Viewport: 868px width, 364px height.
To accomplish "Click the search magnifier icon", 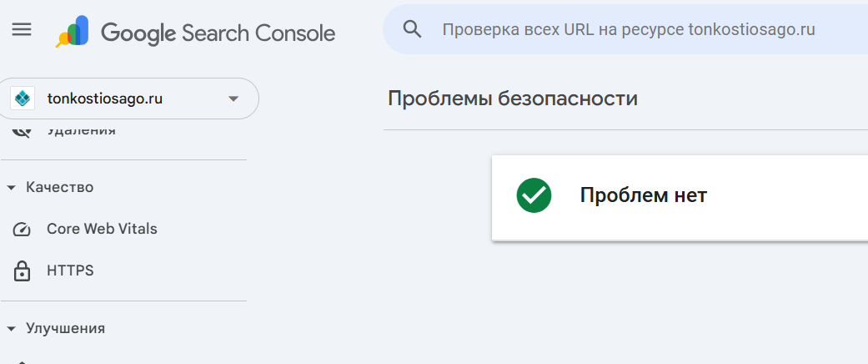I will [413, 29].
